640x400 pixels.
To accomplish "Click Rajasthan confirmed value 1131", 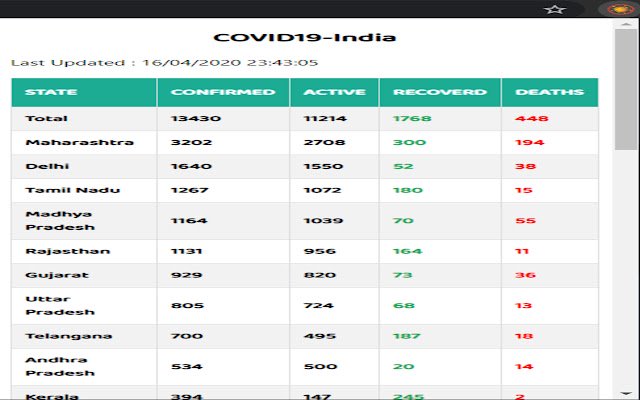I will [x=187, y=251].
